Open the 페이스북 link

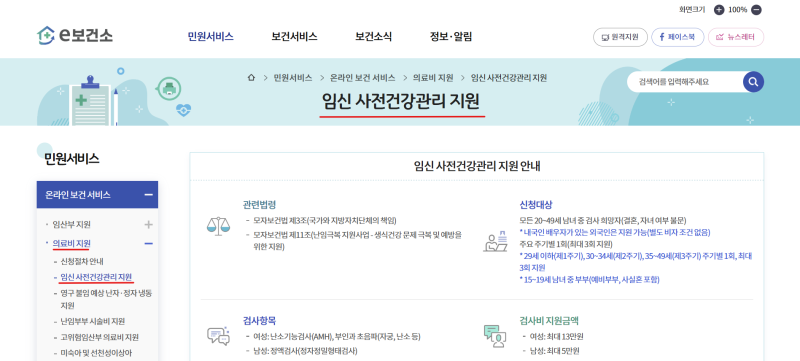678,37
